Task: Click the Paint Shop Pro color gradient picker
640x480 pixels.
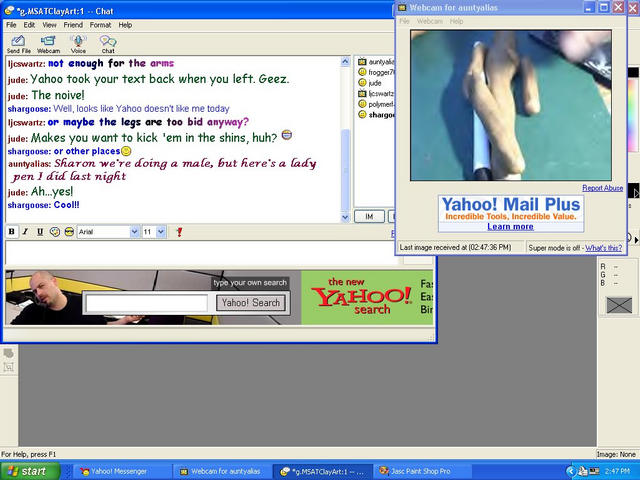Action: [x=633, y=114]
